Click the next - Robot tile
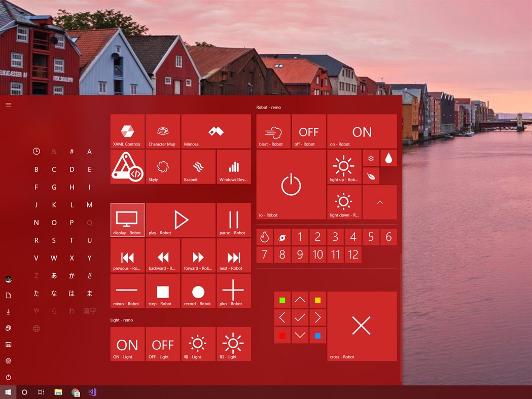 point(234,255)
